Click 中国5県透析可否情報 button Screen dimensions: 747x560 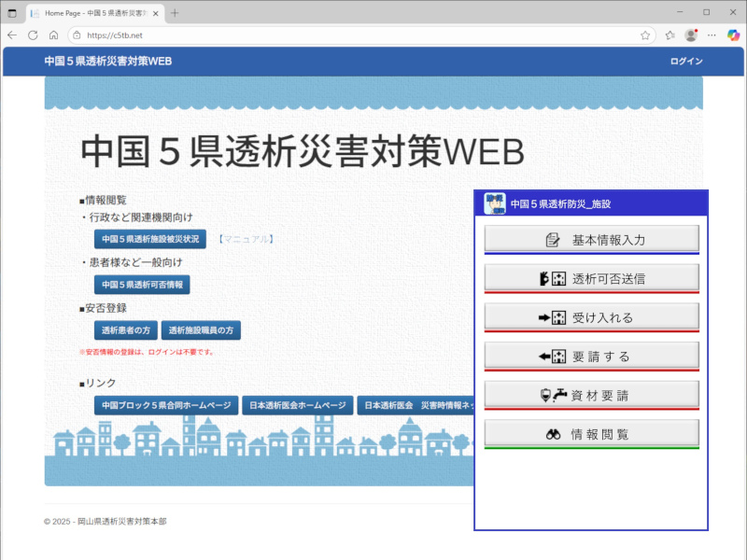pos(142,285)
